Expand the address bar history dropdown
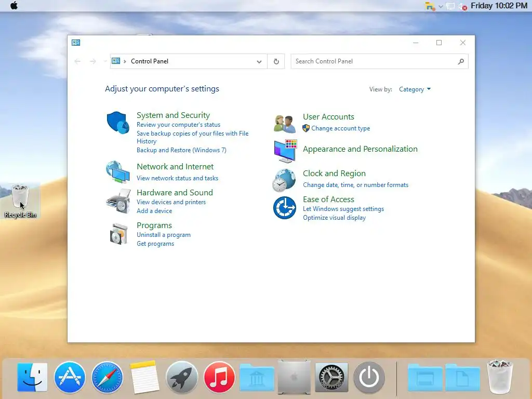This screenshot has width=532, height=399. coord(259,62)
